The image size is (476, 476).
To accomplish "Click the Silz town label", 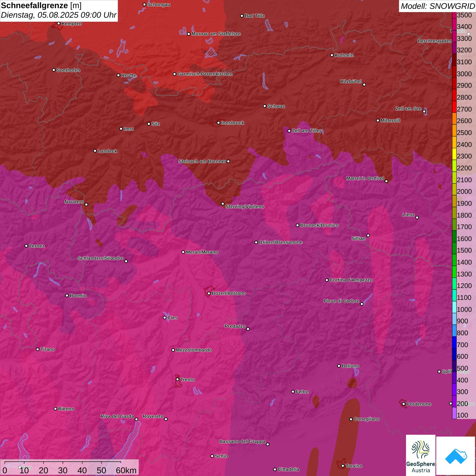I will (x=156, y=124).
